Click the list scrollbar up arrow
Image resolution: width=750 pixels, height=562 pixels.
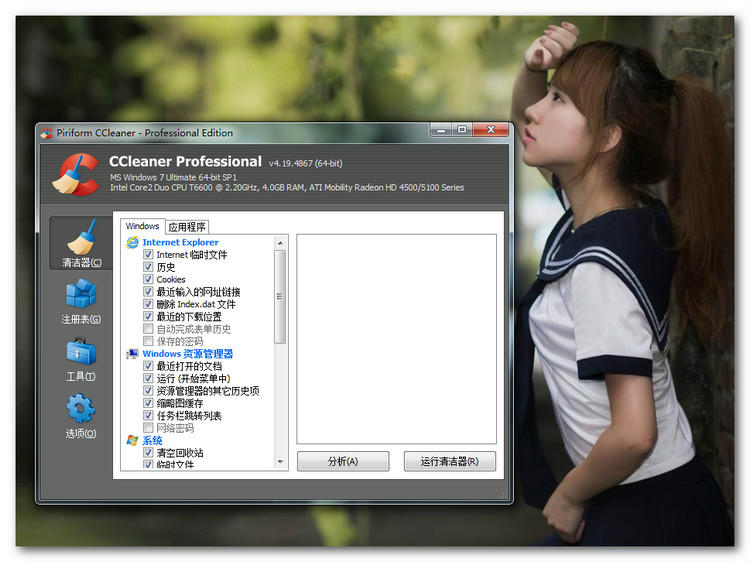[x=280, y=243]
